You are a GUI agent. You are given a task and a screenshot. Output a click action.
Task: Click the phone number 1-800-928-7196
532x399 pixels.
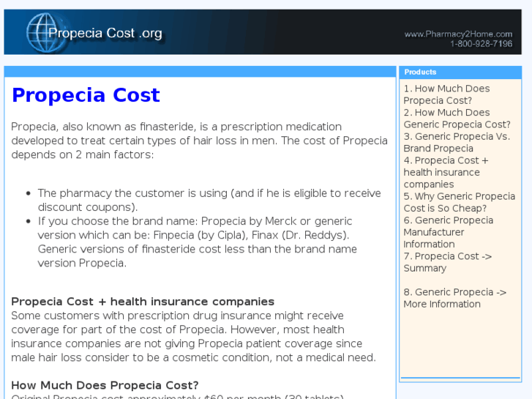coord(481,44)
